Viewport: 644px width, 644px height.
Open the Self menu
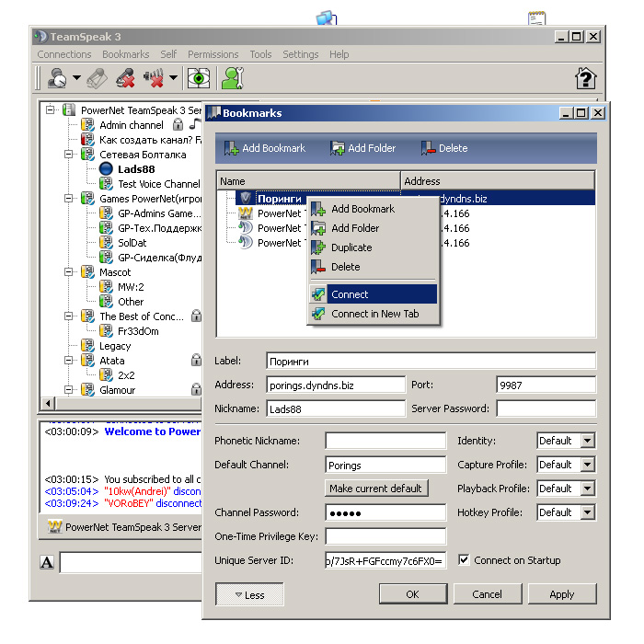click(168, 54)
